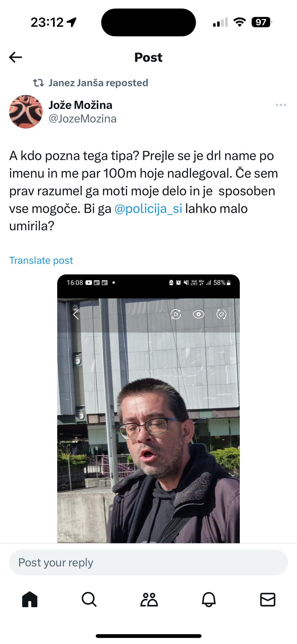This screenshot has height=644, width=297.
Task: Open the three-dot post options menu
Action: pos(281,105)
